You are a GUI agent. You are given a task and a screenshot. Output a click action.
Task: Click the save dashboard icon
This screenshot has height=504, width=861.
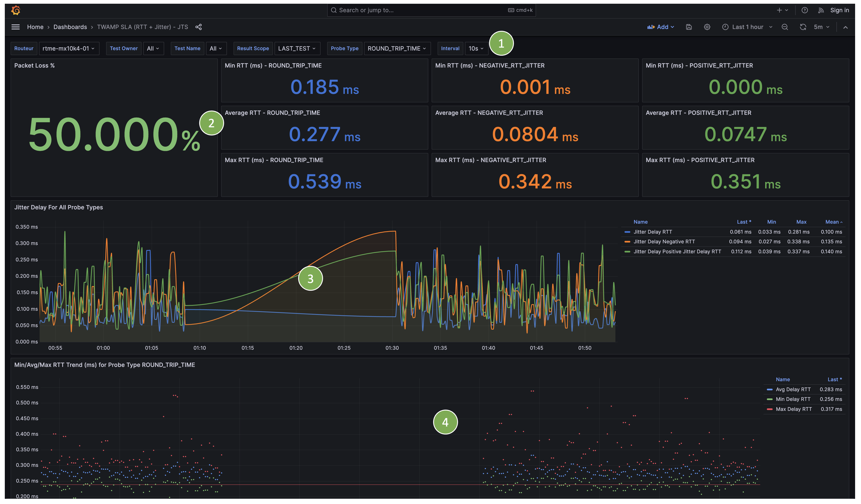[x=689, y=27]
